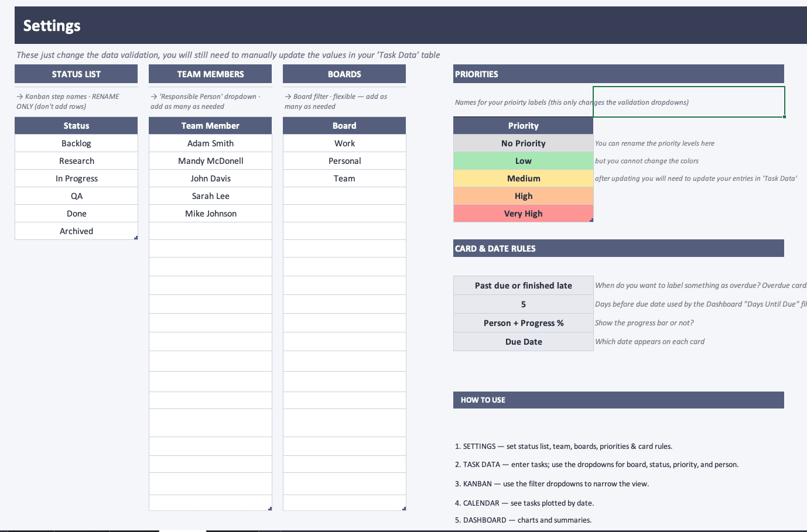
Task: Open the Person + Progress % setting
Action: point(524,323)
